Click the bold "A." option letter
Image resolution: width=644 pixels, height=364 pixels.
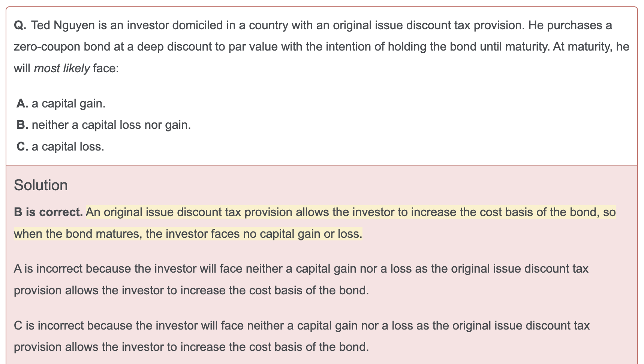(22, 103)
